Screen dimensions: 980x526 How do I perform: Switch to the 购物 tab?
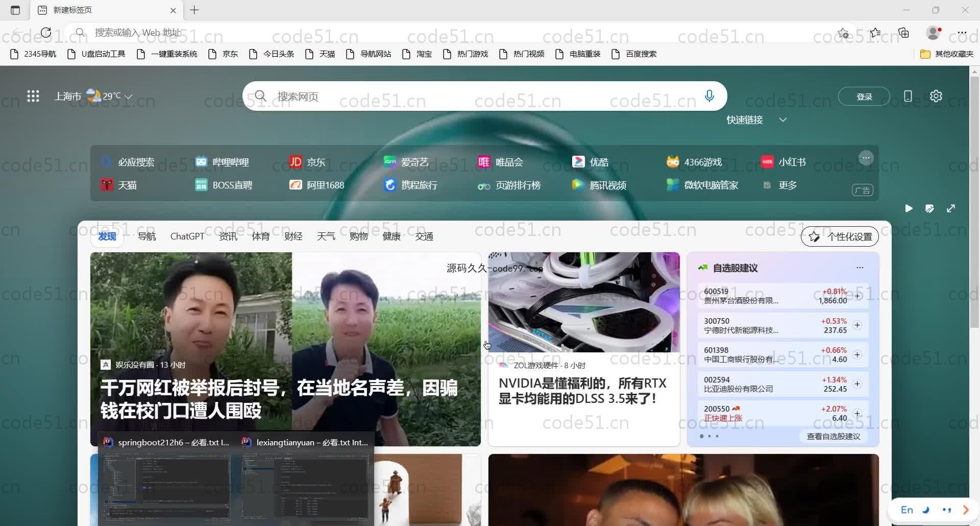(x=359, y=236)
